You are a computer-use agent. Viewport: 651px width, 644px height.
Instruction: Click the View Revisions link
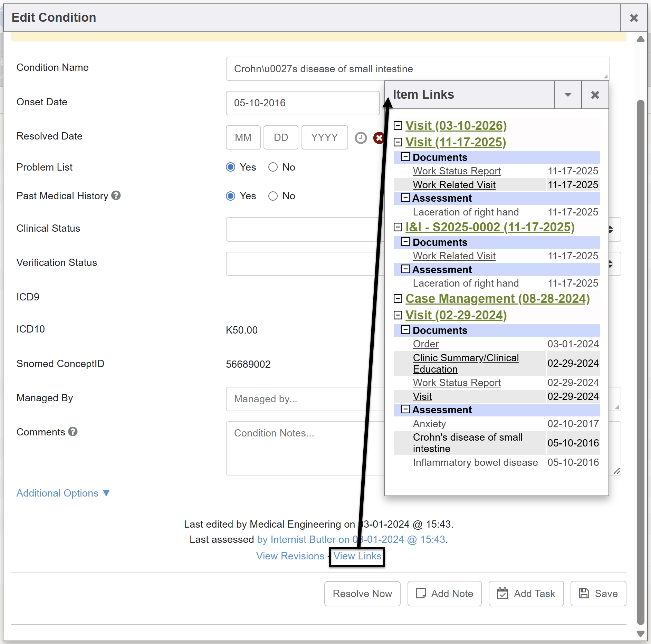coord(290,556)
